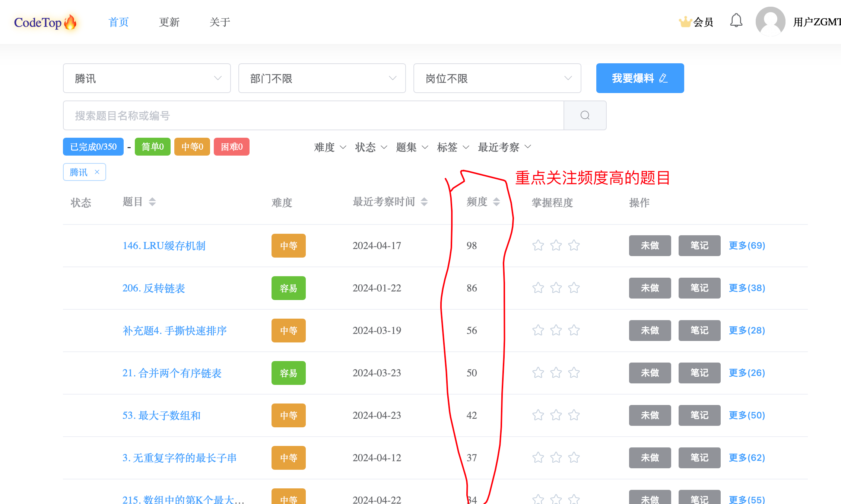Click the user avatar picture
The width and height of the screenshot is (841, 504).
770,22
